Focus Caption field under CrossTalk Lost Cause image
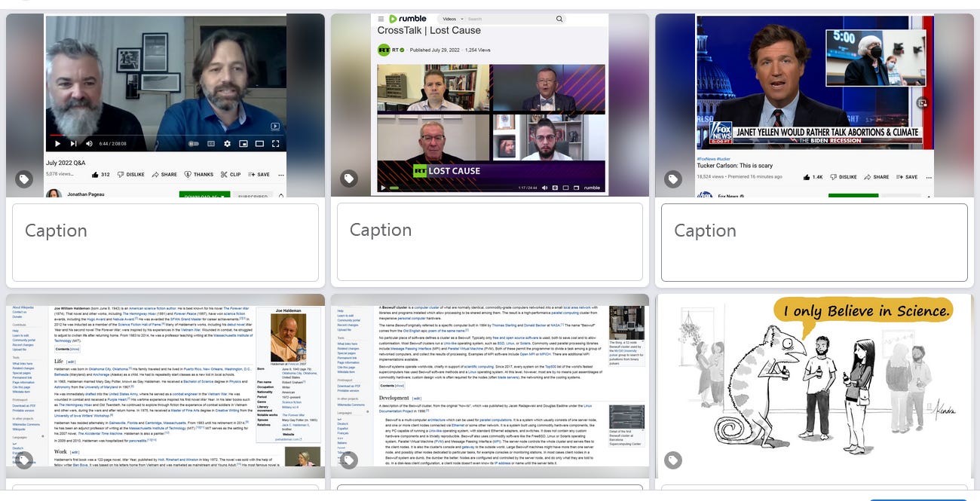980x501 pixels. point(490,242)
